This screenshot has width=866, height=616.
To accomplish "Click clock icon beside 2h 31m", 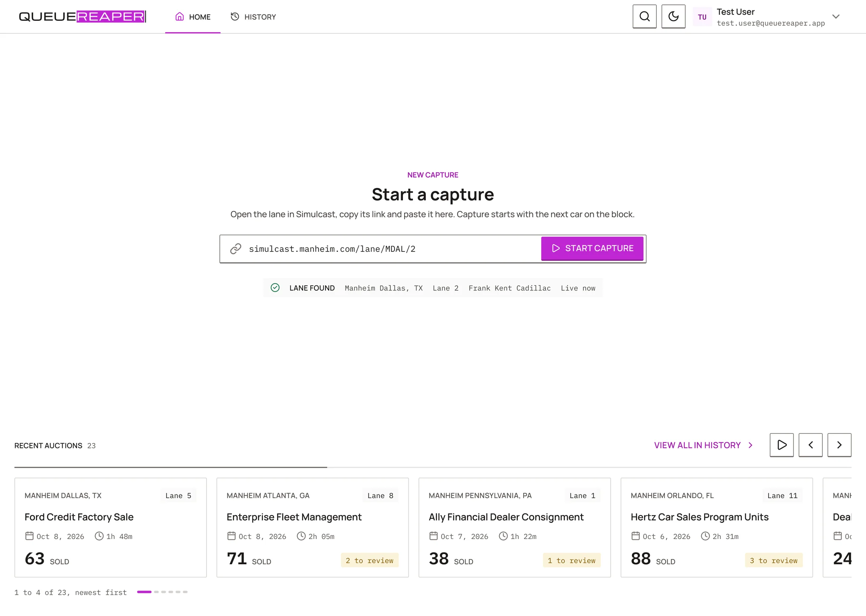I will pyautogui.click(x=705, y=536).
